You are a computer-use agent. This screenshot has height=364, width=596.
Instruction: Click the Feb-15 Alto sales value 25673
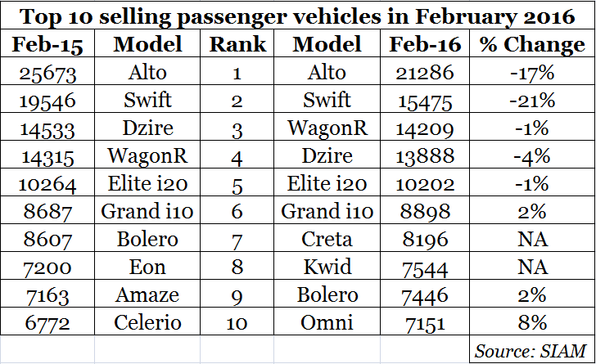pyautogui.click(x=48, y=73)
